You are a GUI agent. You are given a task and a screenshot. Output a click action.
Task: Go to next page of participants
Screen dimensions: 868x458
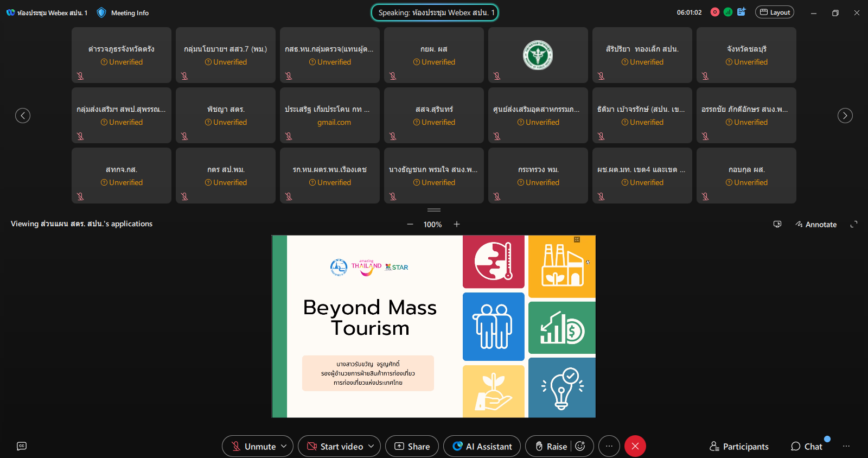(x=845, y=116)
